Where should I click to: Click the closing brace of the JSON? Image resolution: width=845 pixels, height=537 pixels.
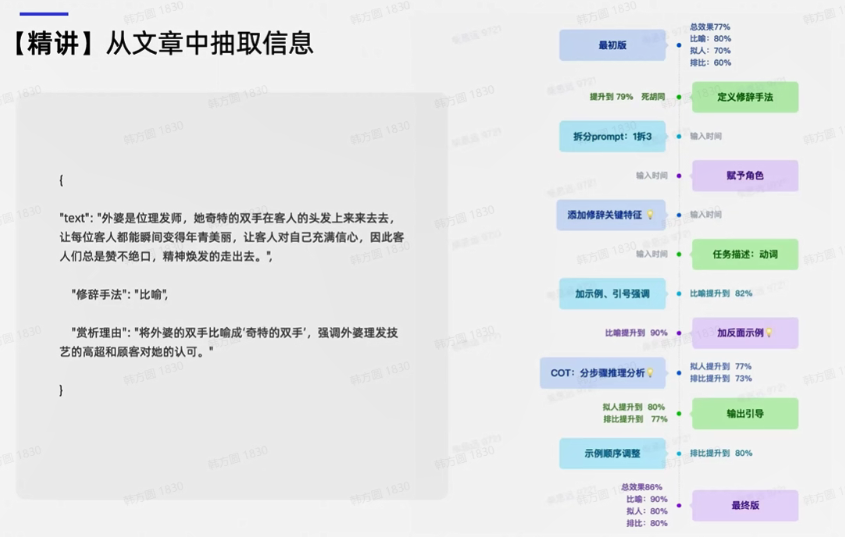(61, 390)
